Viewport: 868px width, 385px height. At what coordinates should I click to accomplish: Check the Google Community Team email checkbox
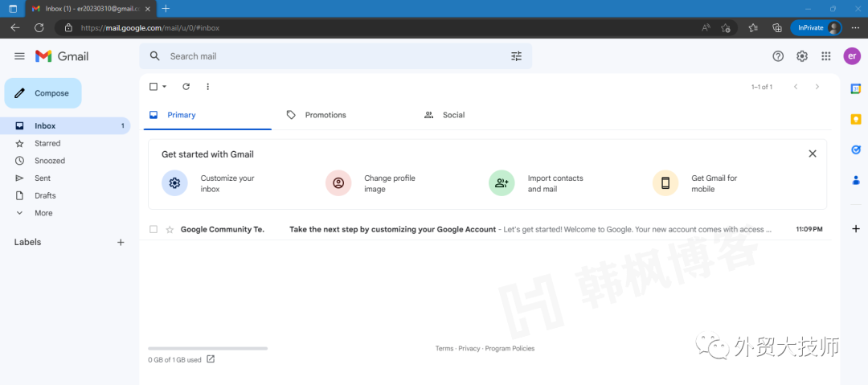pos(154,229)
